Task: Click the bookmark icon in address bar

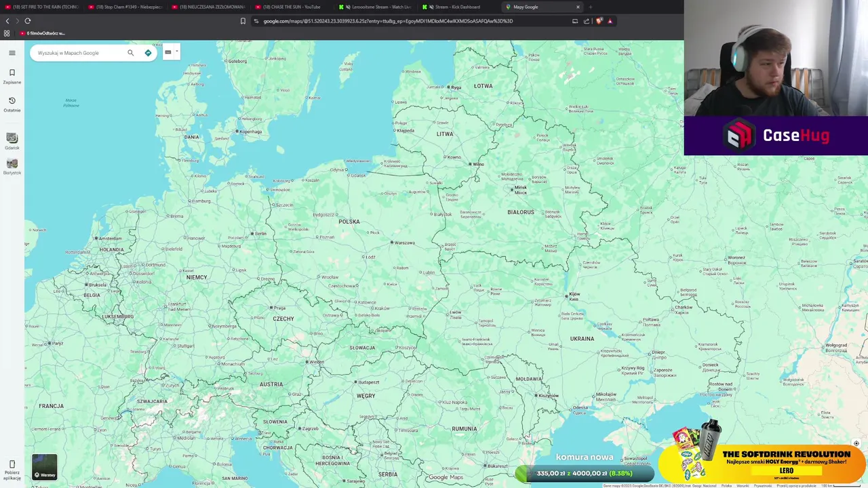Action: tap(243, 21)
